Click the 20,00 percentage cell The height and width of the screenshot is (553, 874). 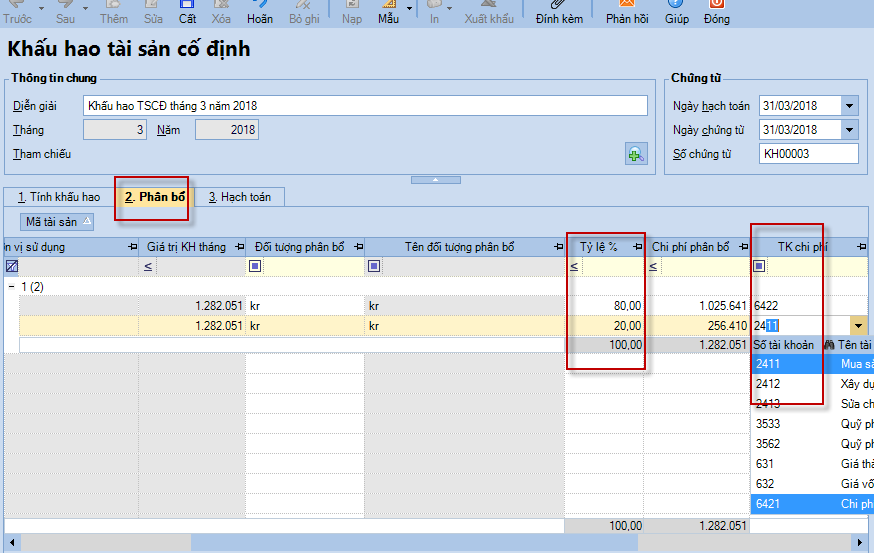point(604,326)
